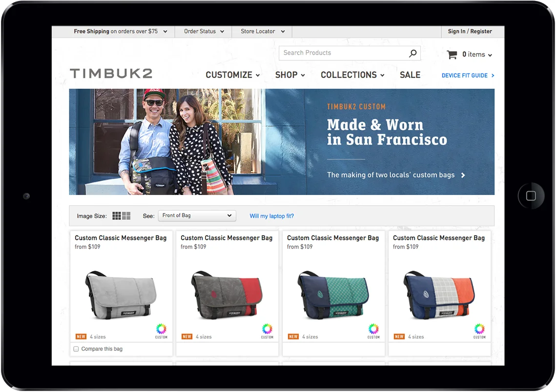Open the Shop menu

[x=290, y=75]
